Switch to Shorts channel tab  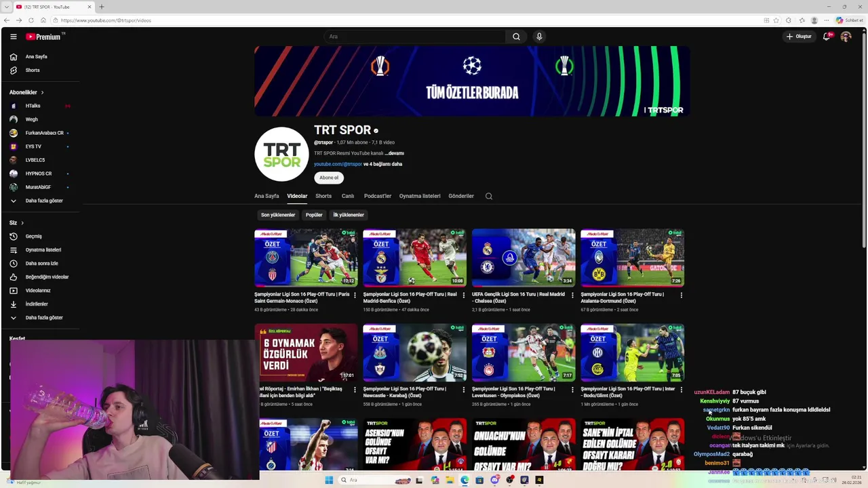pos(323,196)
